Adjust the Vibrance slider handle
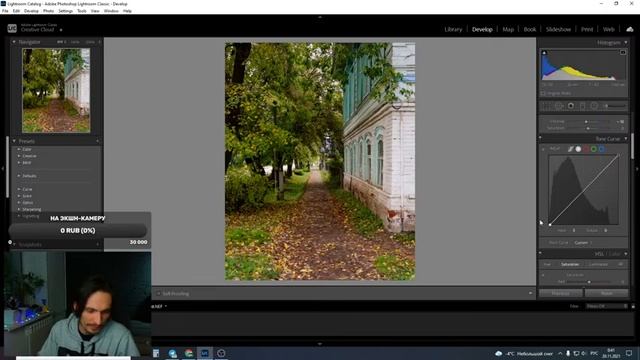 tap(586, 122)
